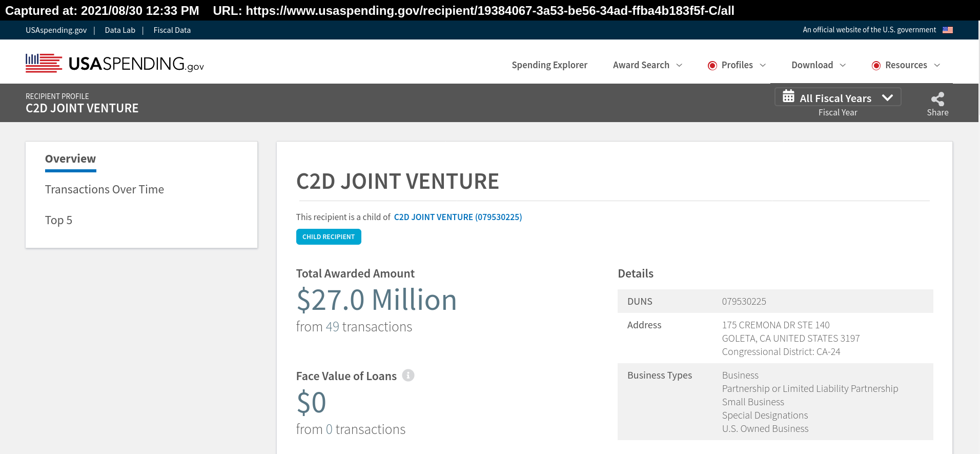980x454 pixels.
Task: Click the 'from 49 transactions' text
Action: point(354,327)
